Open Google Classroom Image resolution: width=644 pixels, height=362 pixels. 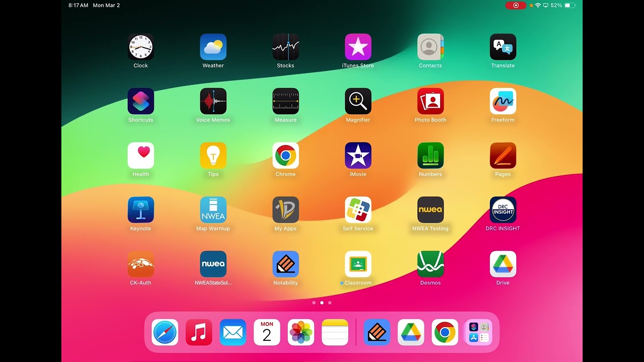tap(358, 264)
